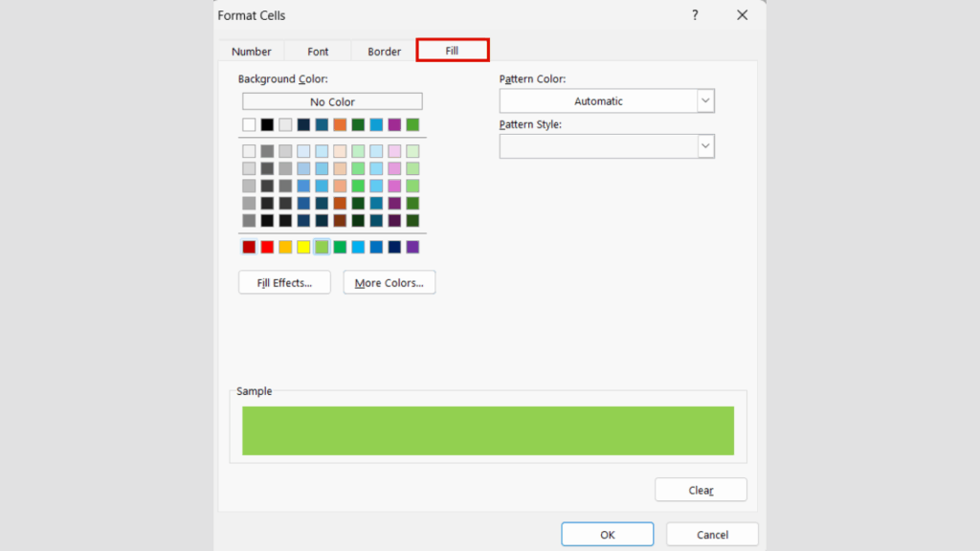Click the Help question mark icon
This screenshot has width=980, height=551.
(695, 15)
